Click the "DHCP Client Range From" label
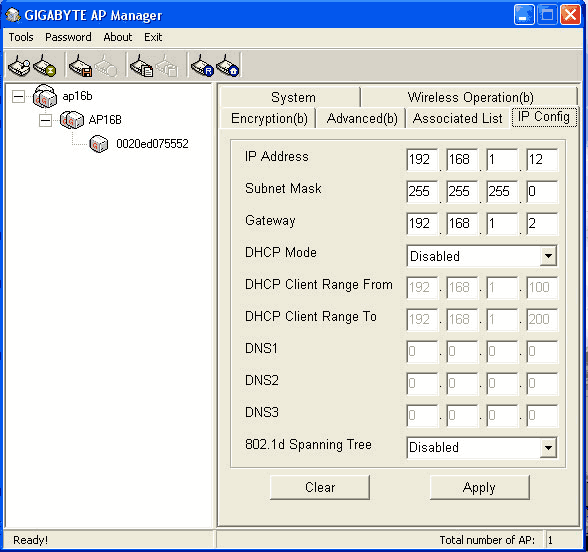The height and width of the screenshot is (552, 588). point(319,285)
